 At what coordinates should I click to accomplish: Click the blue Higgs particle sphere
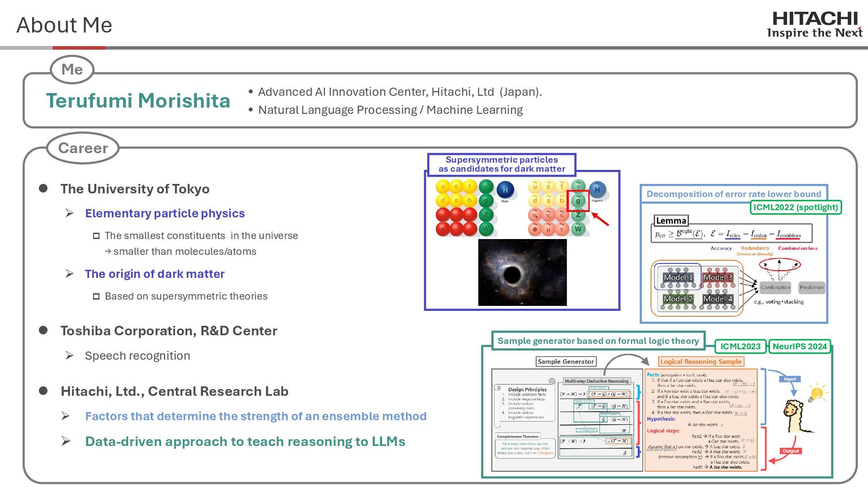pos(505,190)
